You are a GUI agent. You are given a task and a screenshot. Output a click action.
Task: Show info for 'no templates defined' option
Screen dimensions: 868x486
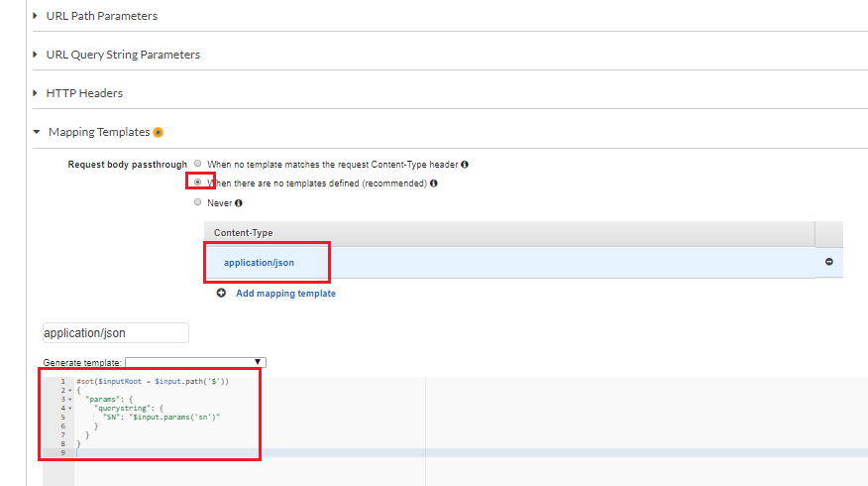click(434, 183)
